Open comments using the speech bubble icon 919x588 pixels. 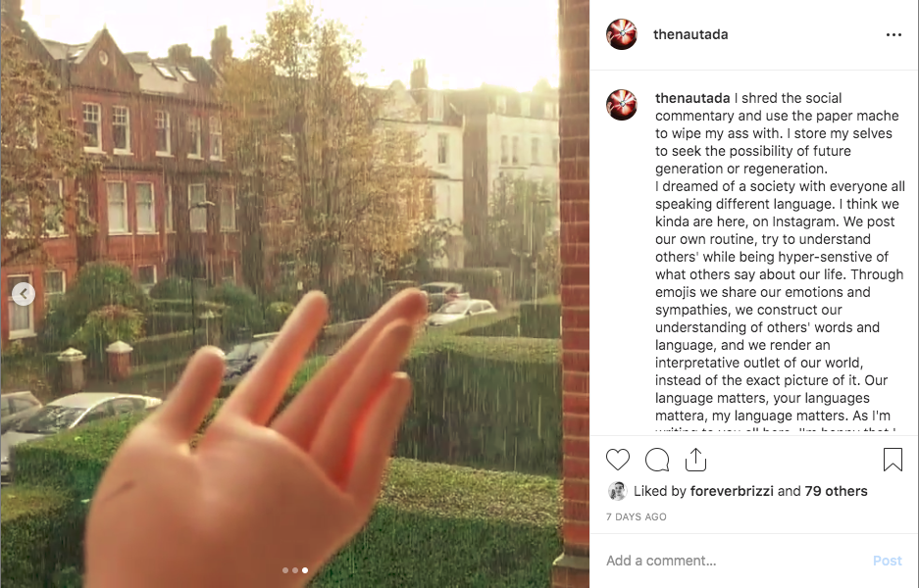657,460
